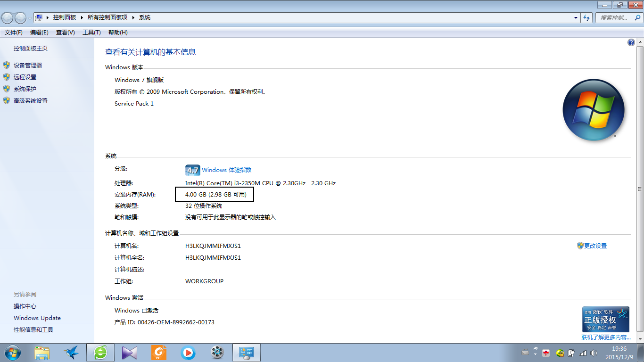Click the vertical scrollbar up arrow
This screenshot has width=644, height=362.
click(640, 42)
